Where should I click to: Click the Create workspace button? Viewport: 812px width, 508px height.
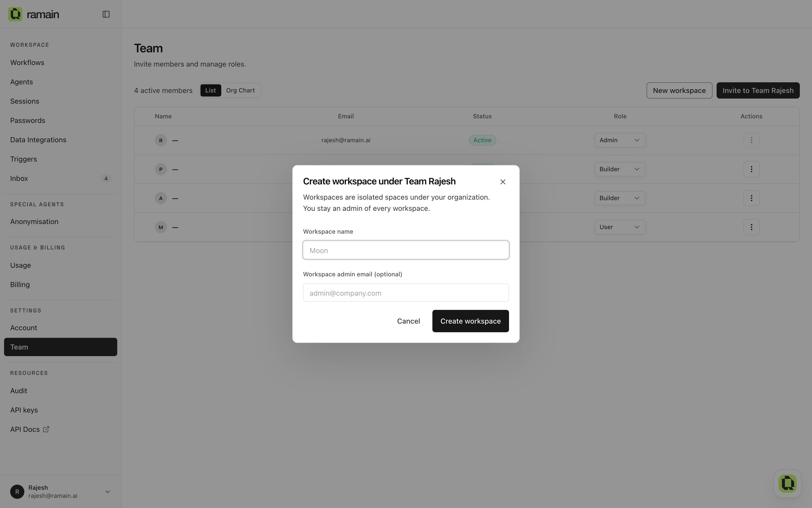click(x=470, y=321)
